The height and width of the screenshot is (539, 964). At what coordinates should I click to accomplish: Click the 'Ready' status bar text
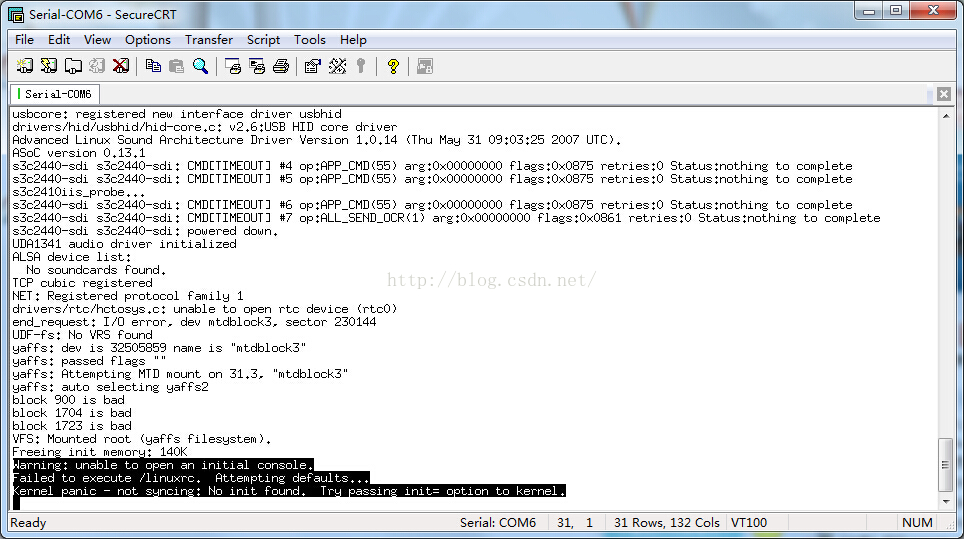(28, 523)
